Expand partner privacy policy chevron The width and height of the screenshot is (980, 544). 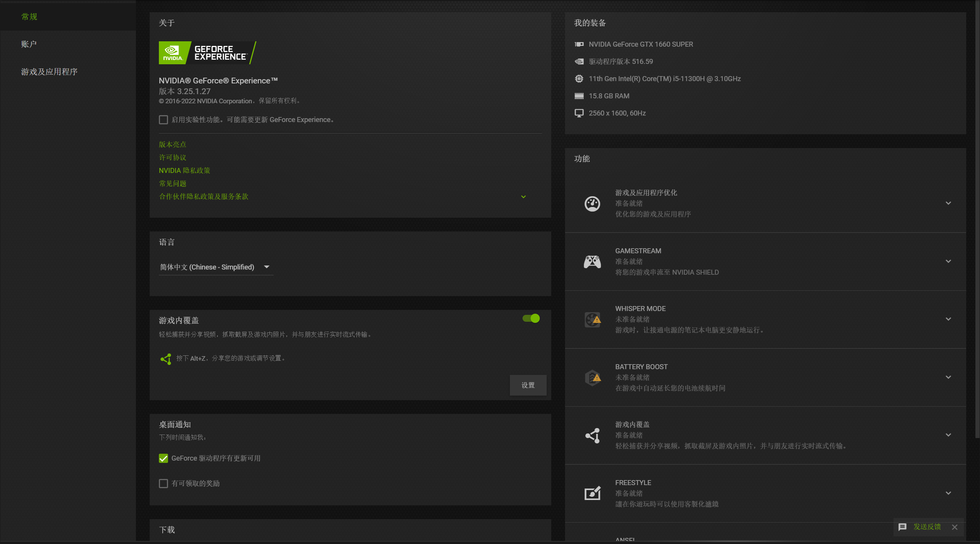tap(523, 197)
